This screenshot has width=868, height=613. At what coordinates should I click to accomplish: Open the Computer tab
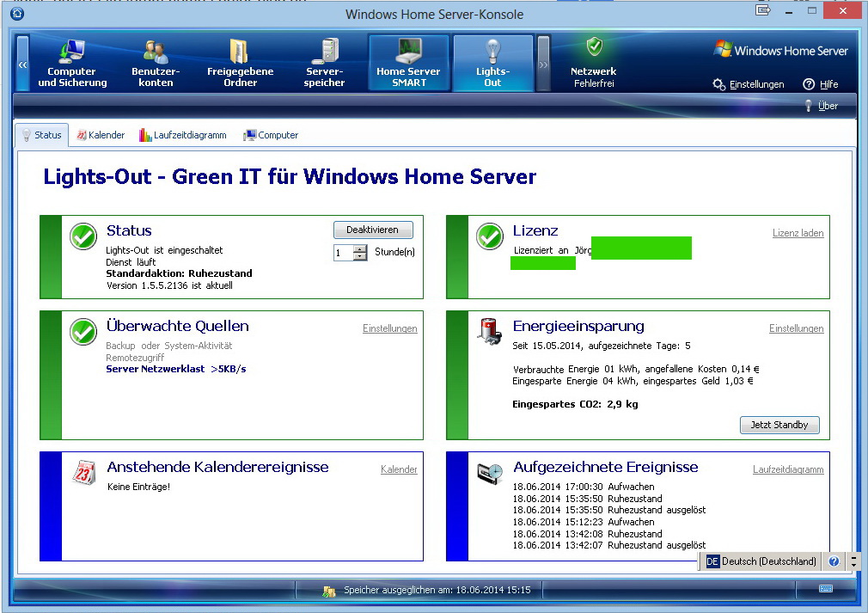(x=271, y=135)
